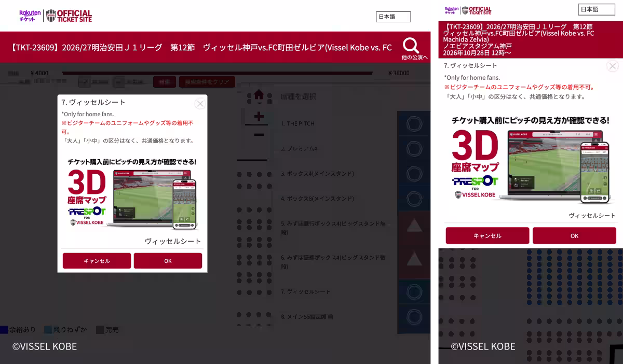Click the 完売 legend color swatch
Image resolution: width=623 pixels, height=364 pixels.
click(99, 330)
